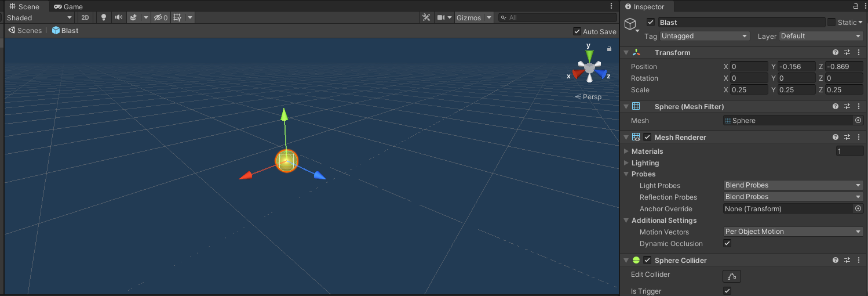Screen dimensions: 868x296
Task: Uncheck the Is Trigger checkbox
Action: [x=727, y=291]
